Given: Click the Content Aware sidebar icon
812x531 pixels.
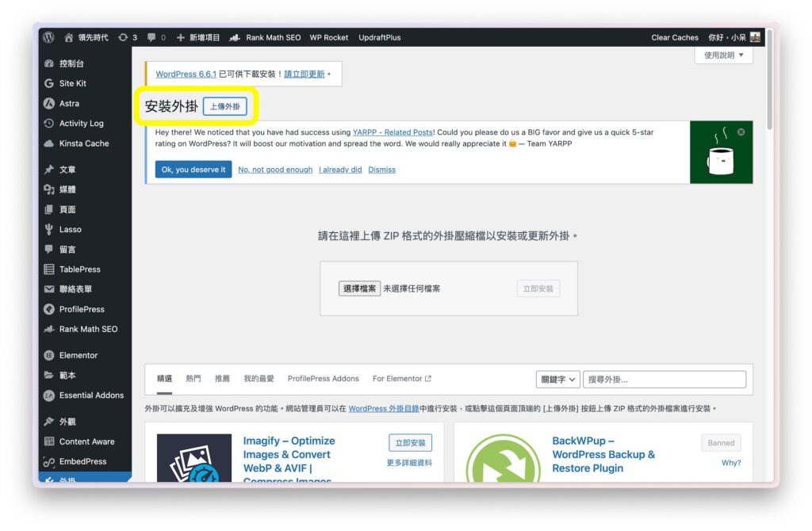Looking at the screenshot, I should 49,441.
